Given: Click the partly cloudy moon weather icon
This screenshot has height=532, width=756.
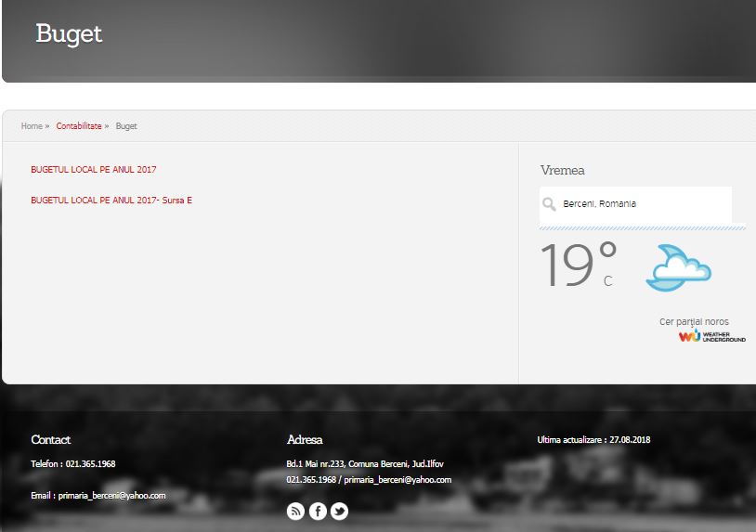Looking at the screenshot, I should (678, 268).
